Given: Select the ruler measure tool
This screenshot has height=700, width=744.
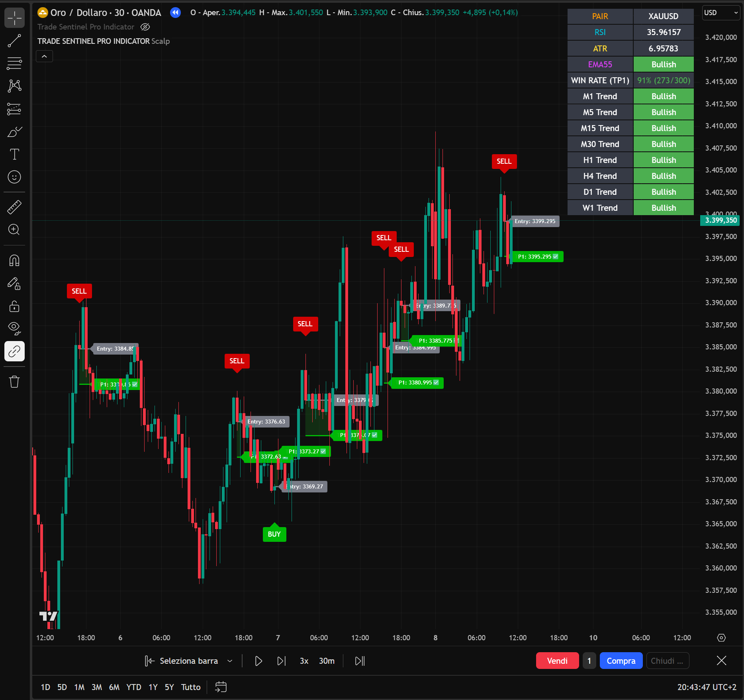Looking at the screenshot, I should [x=14, y=207].
